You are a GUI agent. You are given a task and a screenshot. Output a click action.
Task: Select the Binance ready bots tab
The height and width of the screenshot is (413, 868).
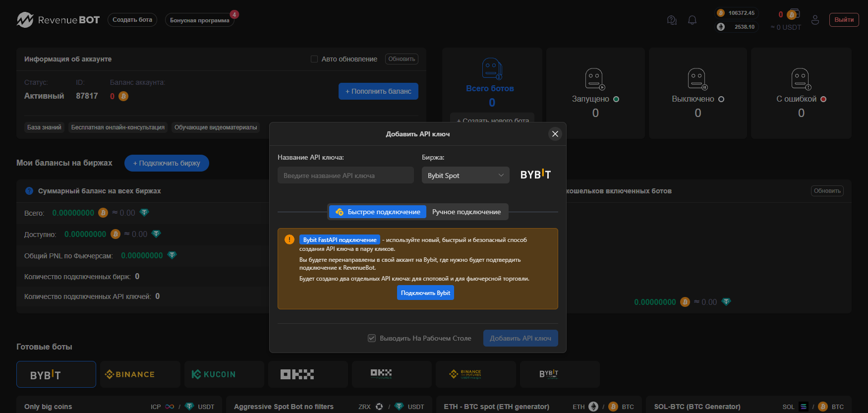(x=140, y=374)
